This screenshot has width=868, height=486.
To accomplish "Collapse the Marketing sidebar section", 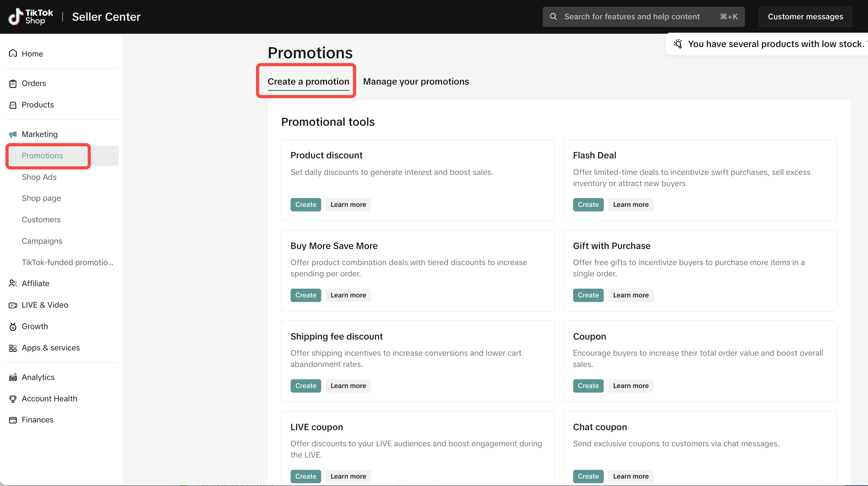I will pos(39,134).
